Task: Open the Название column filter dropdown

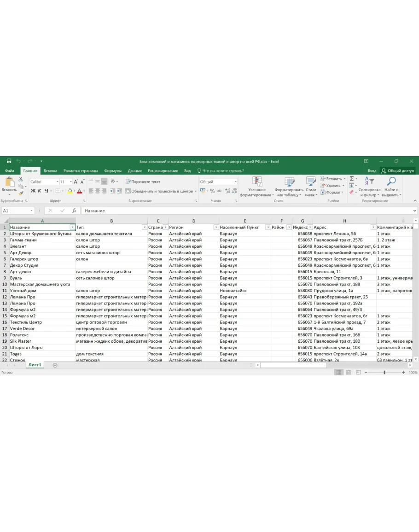Action: coord(72,228)
